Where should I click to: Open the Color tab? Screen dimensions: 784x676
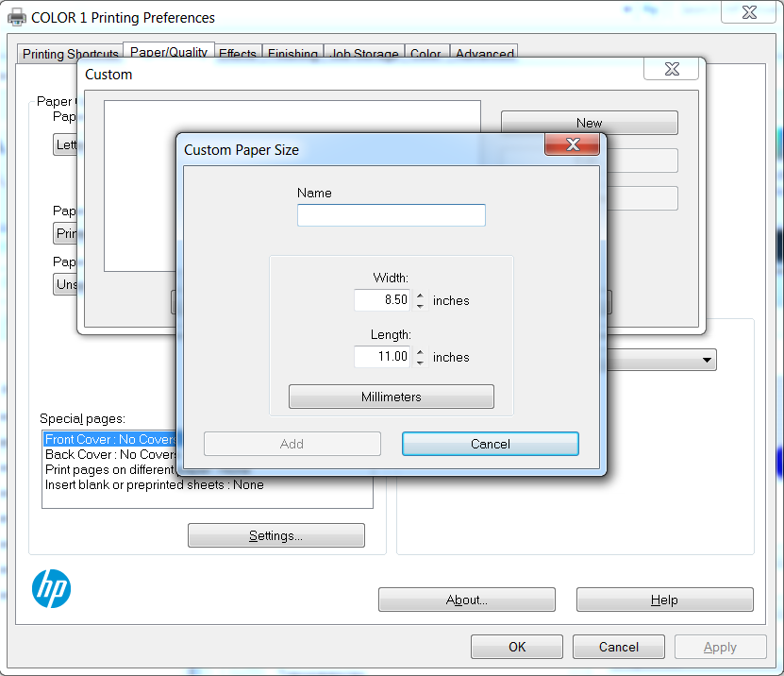(426, 54)
